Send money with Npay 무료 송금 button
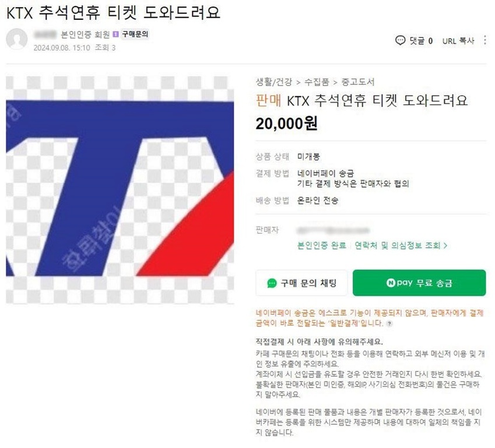Viewport: 495px width, 448px height. [x=419, y=283]
